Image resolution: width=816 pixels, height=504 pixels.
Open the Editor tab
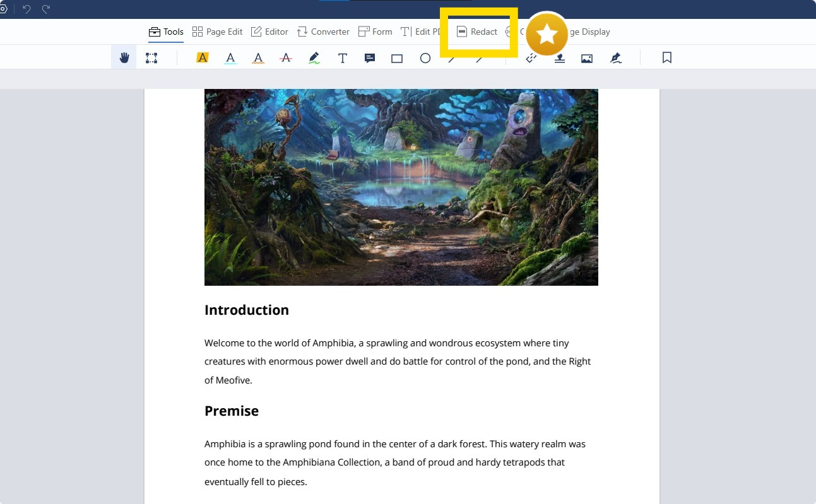point(269,32)
